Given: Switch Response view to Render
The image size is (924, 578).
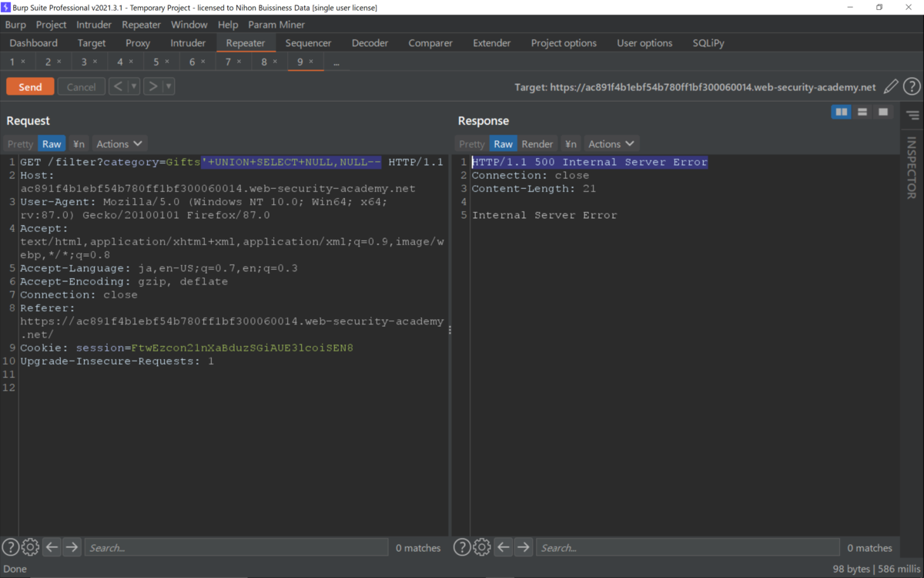Looking at the screenshot, I should point(537,144).
